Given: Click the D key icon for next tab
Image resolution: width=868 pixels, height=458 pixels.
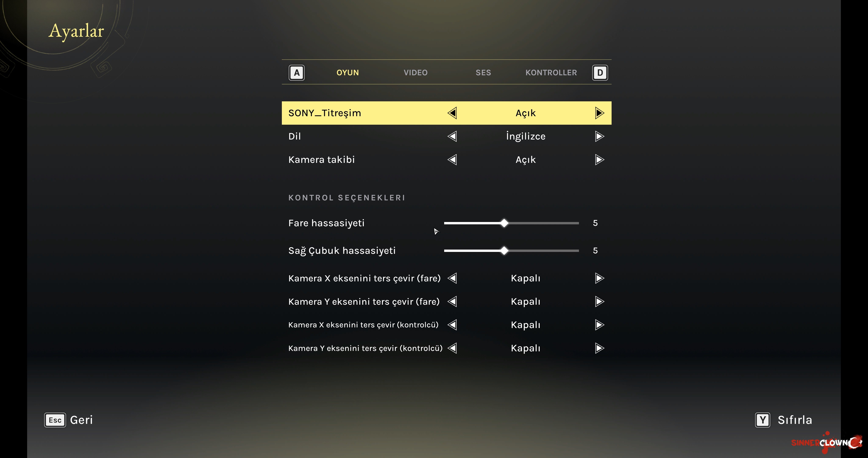Looking at the screenshot, I should (x=600, y=73).
